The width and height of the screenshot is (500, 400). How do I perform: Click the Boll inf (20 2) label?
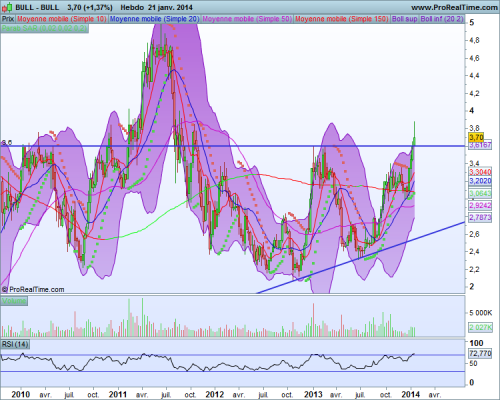point(442,19)
